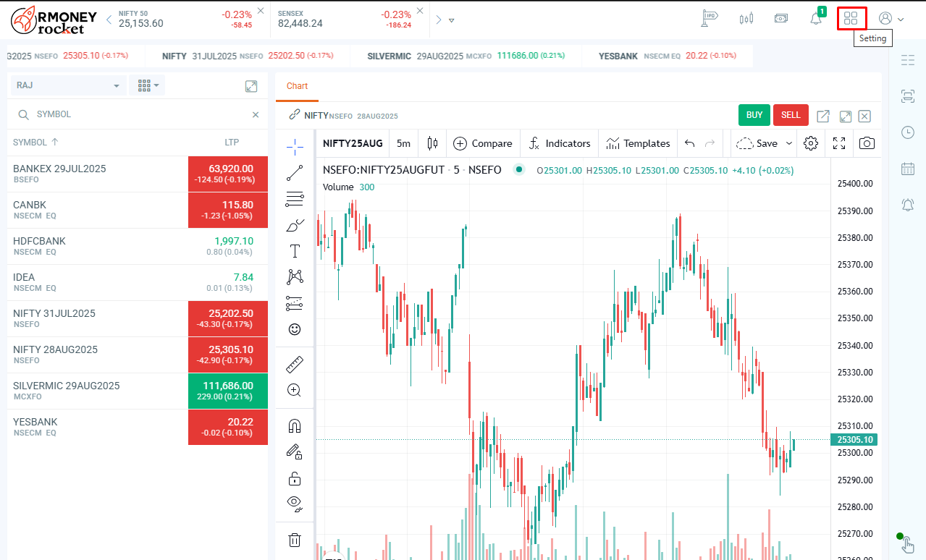Change the 5m time interval

[x=403, y=143]
